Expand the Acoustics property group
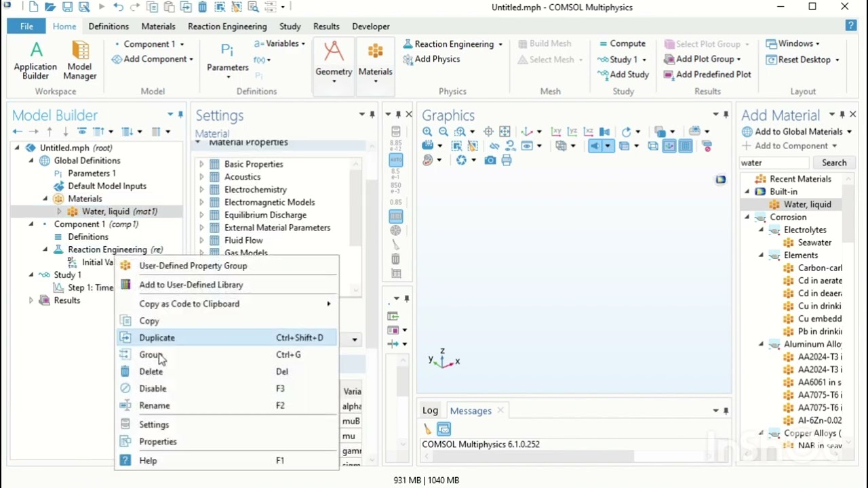868x488 pixels. (x=201, y=177)
